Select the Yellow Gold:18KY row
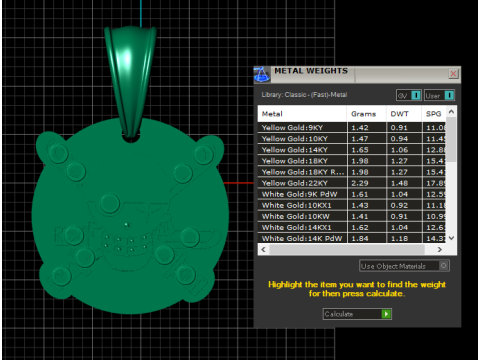The width and height of the screenshot is (480, 360). tap(352, 161)
